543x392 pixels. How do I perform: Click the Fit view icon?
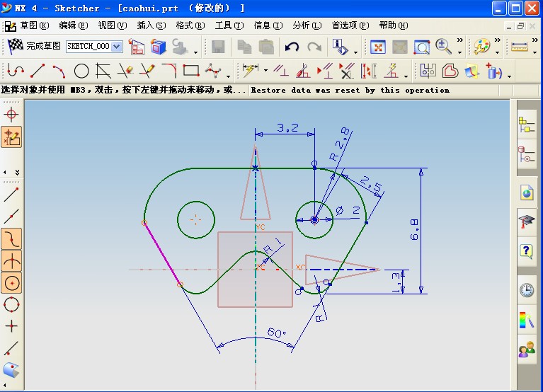[378, 47]
